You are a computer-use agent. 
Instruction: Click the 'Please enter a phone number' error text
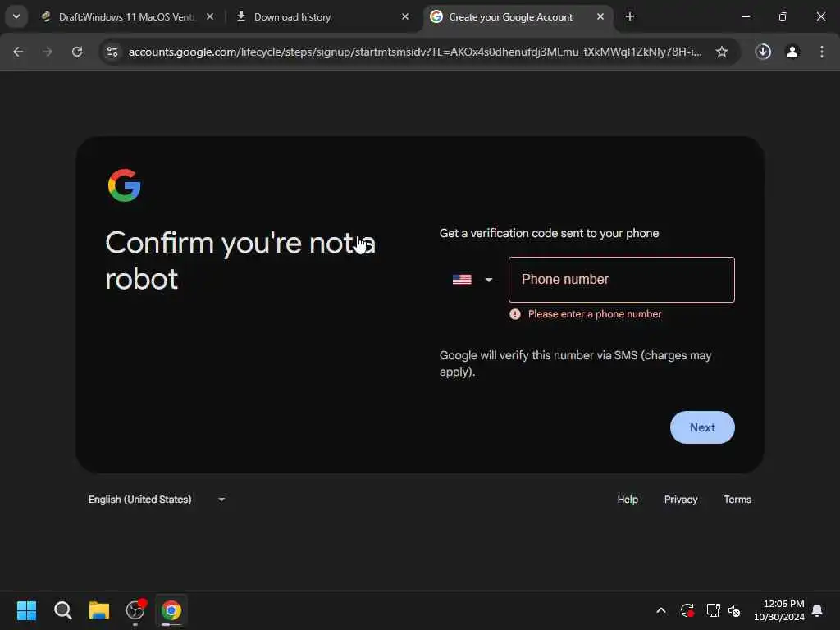pyautogui.click(x=595, y=314)
